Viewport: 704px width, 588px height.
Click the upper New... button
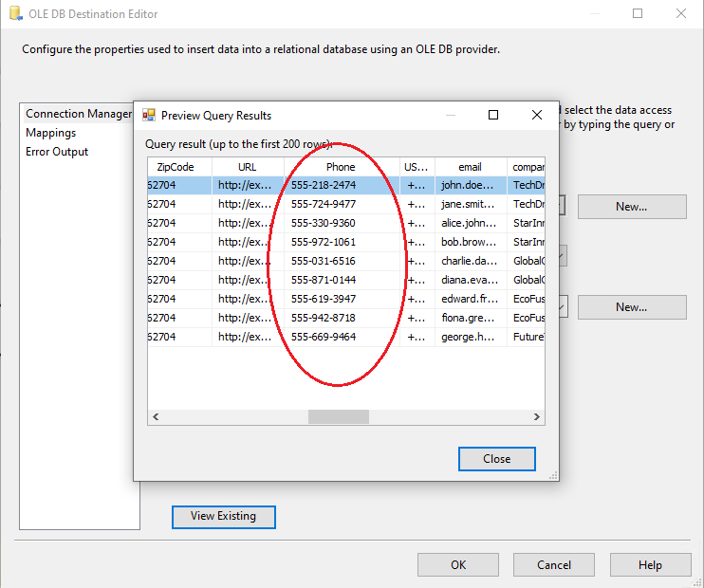coord(631,207)
